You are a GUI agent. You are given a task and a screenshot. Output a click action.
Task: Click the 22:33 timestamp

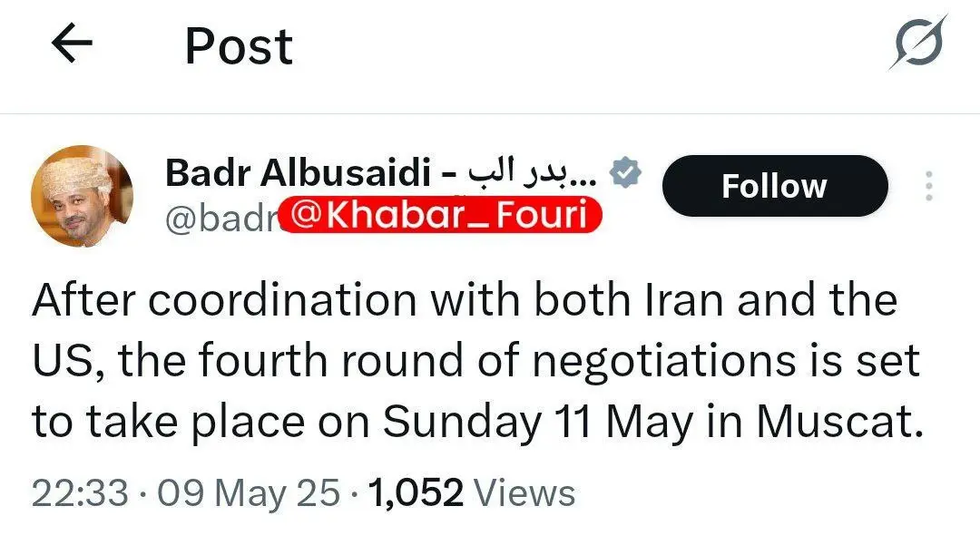pyautogui.click(x=80, y=493)
